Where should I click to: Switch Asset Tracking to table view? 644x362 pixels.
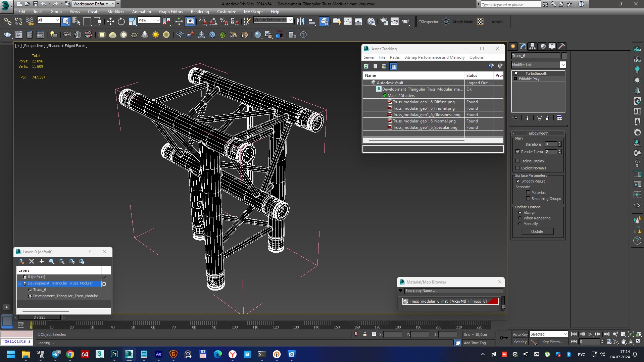tap(394, 66)
